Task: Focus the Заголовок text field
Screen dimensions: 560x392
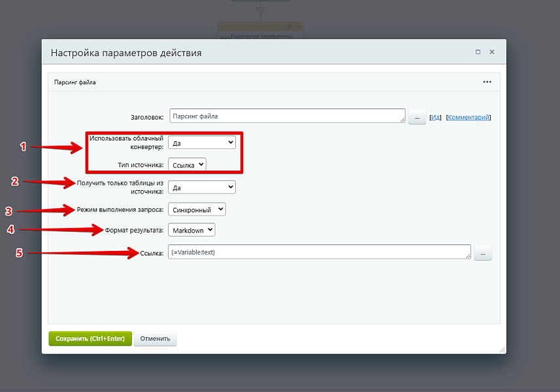Action: [286, 116]
